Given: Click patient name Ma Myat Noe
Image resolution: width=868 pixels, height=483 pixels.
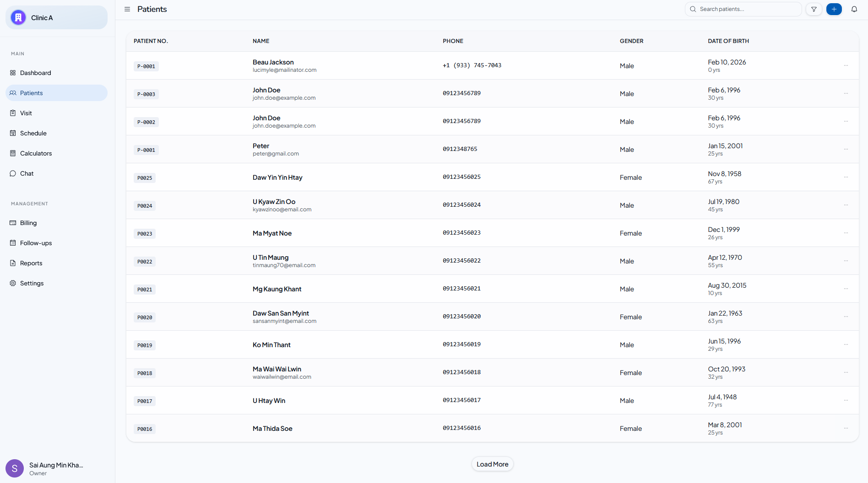Looking at the screenshot, I should click(x=272, y=233).
